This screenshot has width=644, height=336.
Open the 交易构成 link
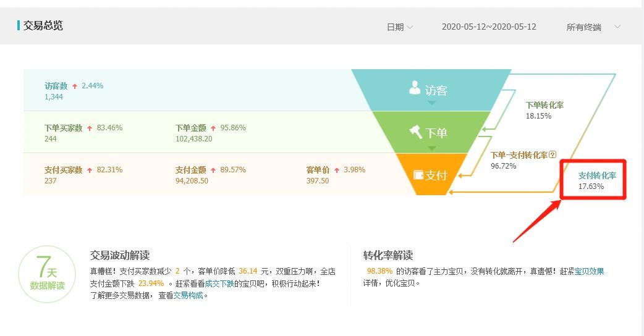[188, 295]
